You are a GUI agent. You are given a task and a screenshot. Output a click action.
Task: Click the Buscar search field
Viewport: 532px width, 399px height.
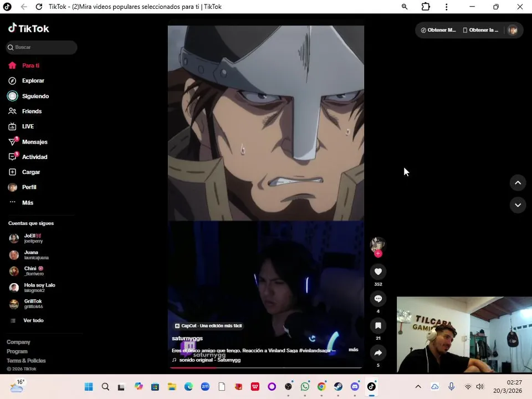click(42, 47)
